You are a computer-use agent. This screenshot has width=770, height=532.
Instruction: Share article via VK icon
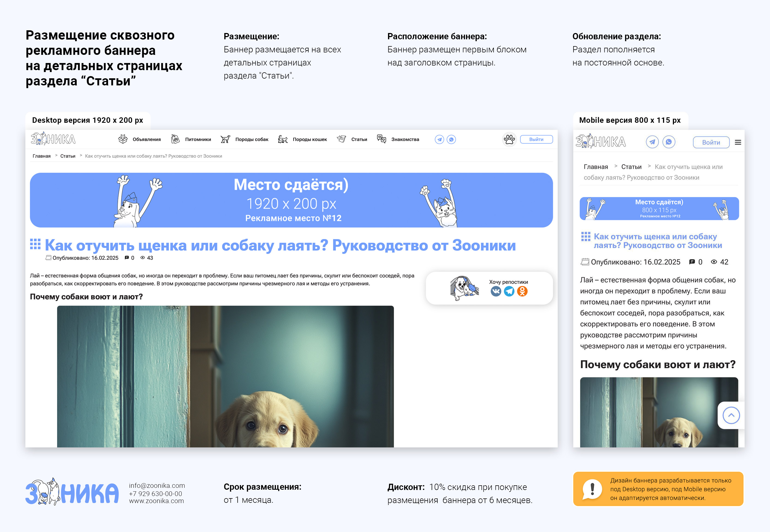pyautogui.click(x=496, y=291)
